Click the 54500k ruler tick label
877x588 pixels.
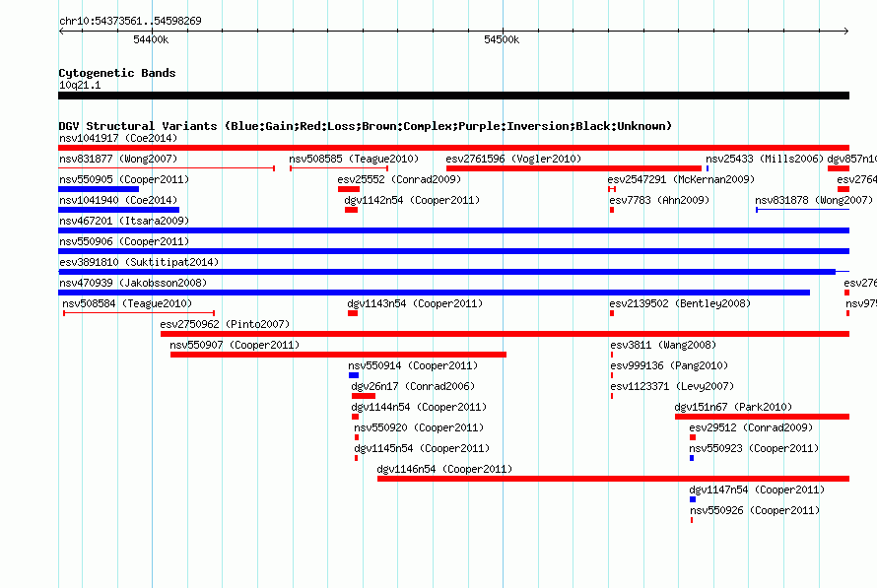[502, 39]
